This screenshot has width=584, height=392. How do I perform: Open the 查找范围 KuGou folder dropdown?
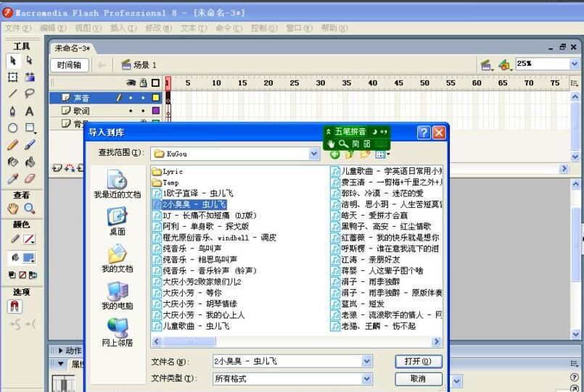click(314, 154)
